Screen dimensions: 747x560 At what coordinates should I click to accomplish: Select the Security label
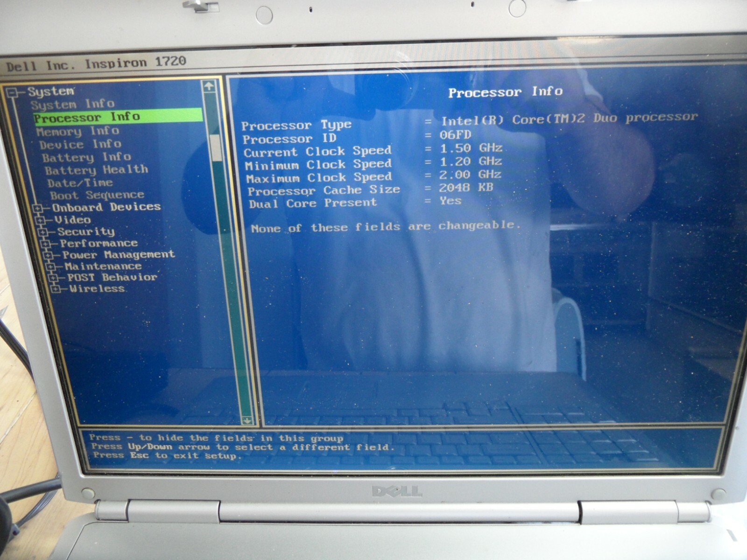86,231
